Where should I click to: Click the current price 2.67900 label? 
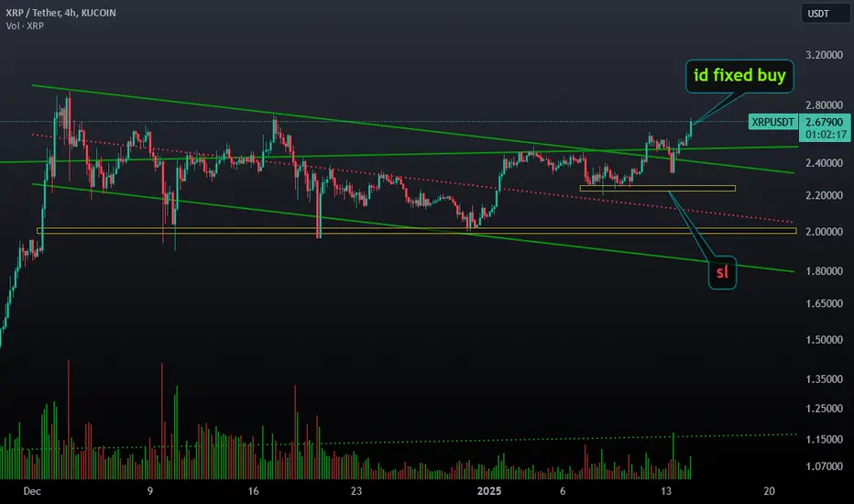[824, 122]
